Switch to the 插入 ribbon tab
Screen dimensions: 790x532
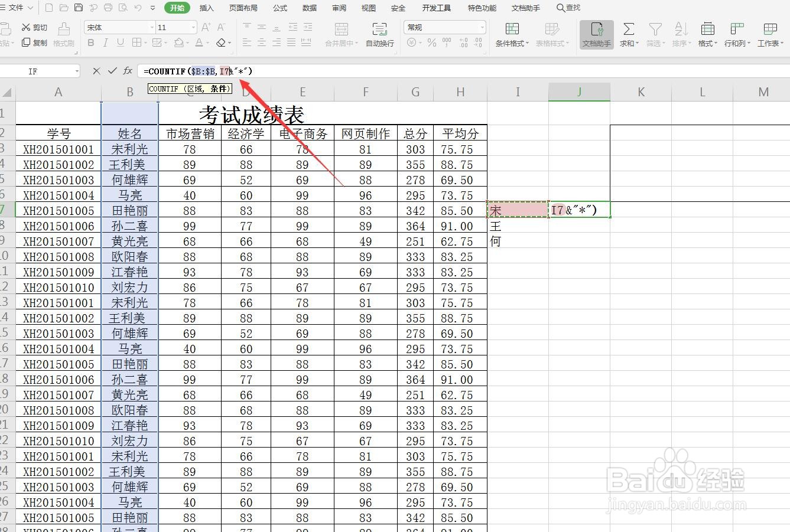(206, 8)
